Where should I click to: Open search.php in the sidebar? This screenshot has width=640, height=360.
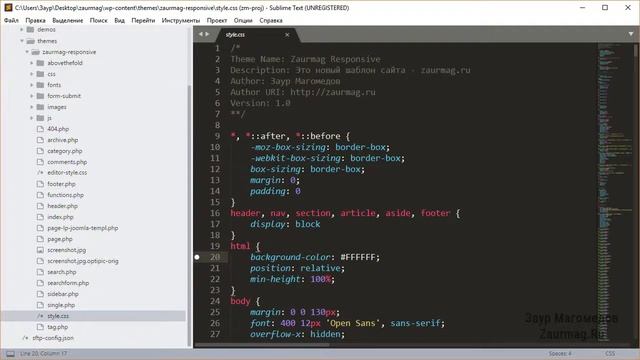tap(62, 272)
